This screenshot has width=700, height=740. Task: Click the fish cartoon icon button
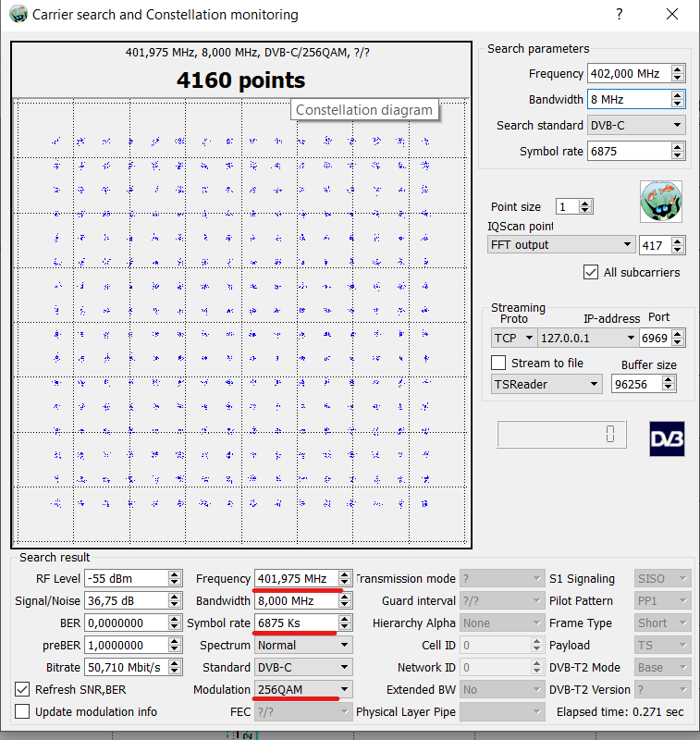tap(660, 202)
